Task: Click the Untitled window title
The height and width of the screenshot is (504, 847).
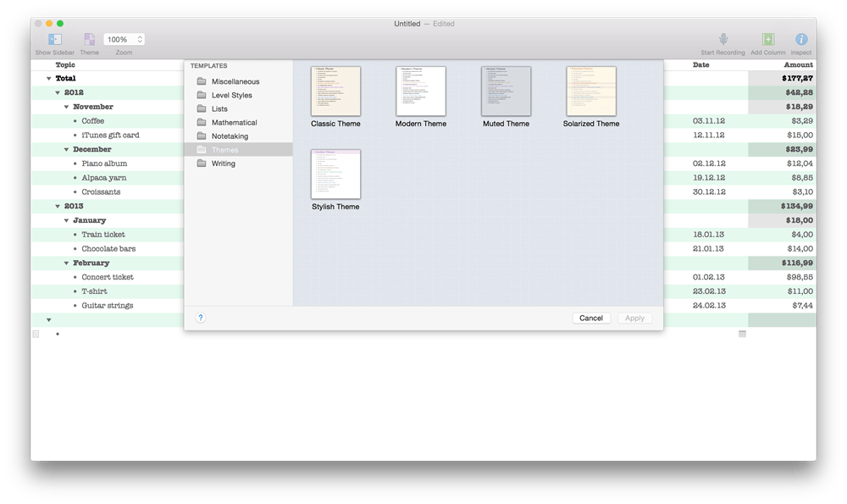Action: point(407,24)
